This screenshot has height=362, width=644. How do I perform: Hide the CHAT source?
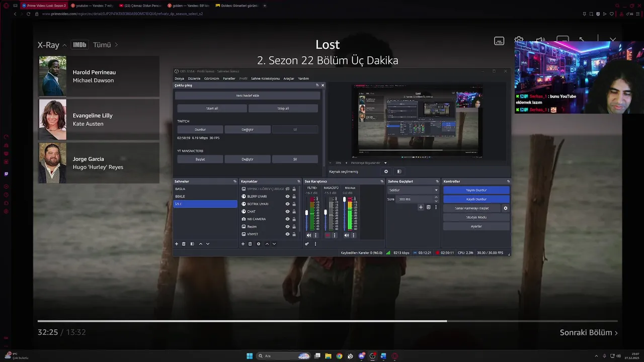[287, 212]
